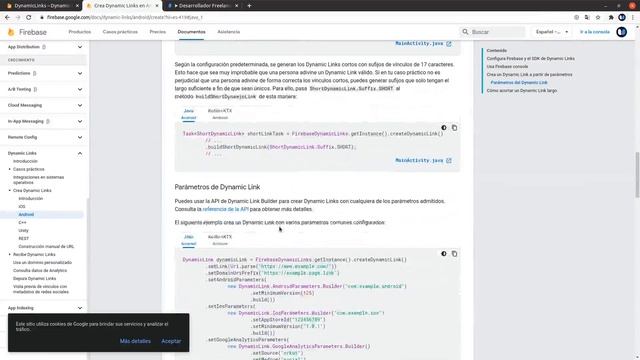
Task: Select Java tab in second code block
Action: [x=189, y=240]
